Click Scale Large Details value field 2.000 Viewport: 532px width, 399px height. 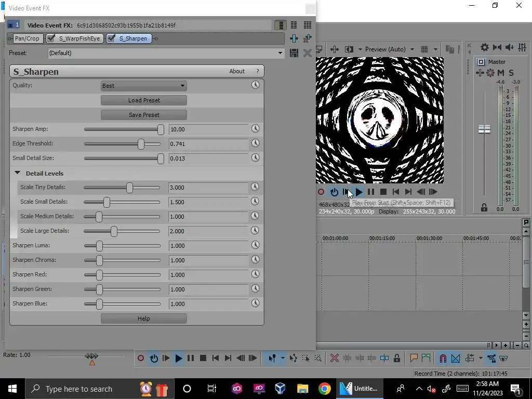(x=208, y=231)
